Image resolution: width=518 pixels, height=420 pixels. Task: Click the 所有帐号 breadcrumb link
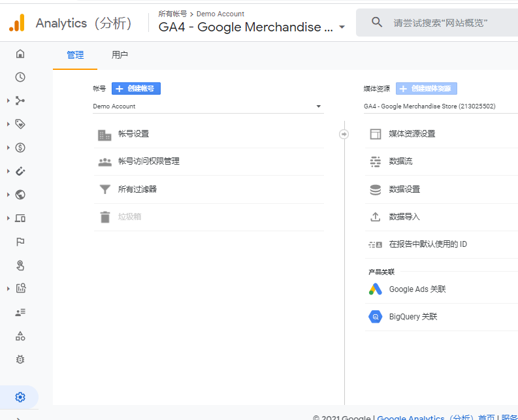pos(172,14)
